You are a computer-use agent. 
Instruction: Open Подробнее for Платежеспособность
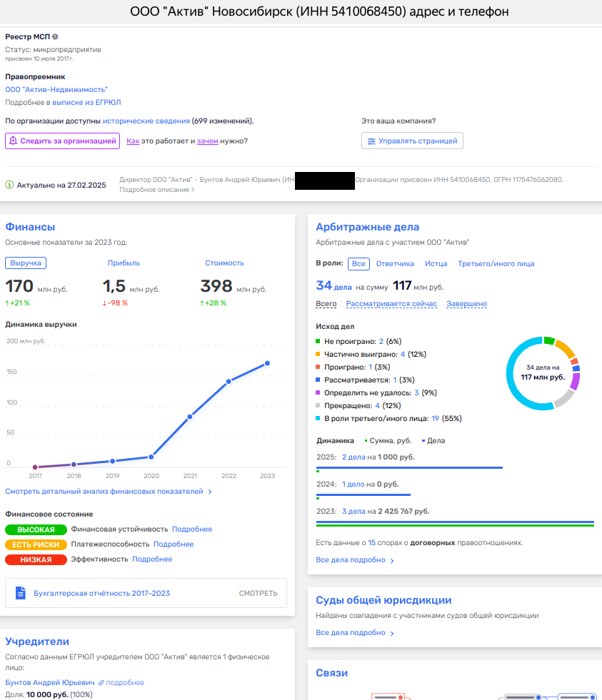174,544
